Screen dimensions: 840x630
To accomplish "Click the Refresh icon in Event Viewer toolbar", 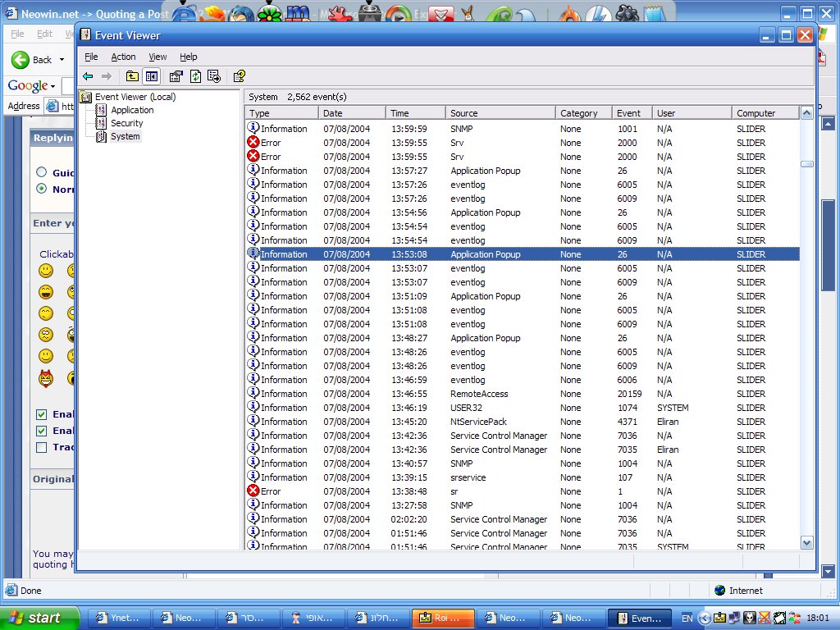I will (196, 75).
